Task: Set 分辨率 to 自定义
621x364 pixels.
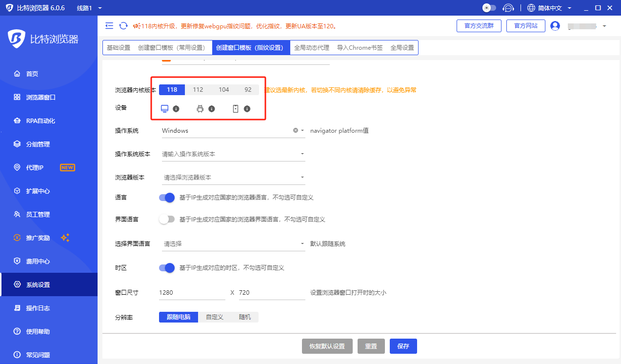Action: (215, 317)
